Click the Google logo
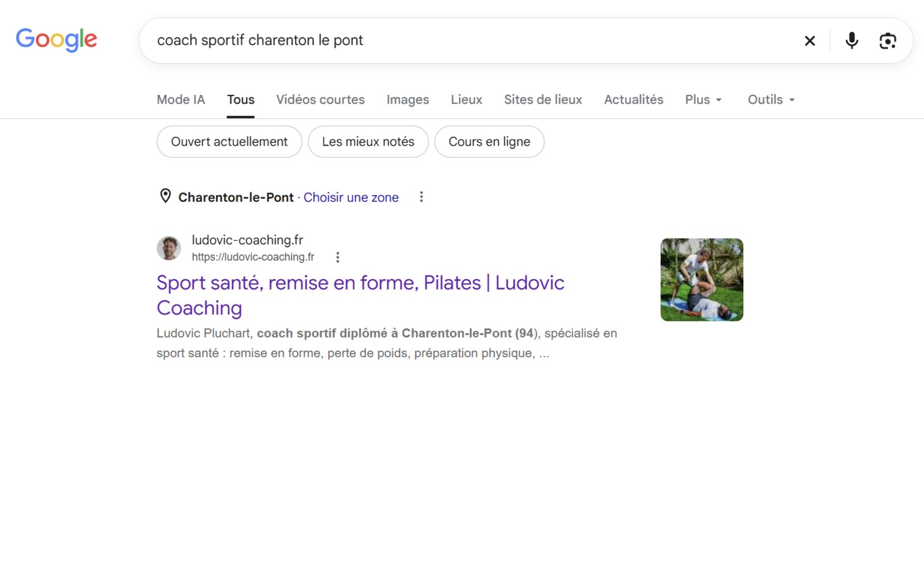Screen dimensions: 924x578 [x=57, y=40]
